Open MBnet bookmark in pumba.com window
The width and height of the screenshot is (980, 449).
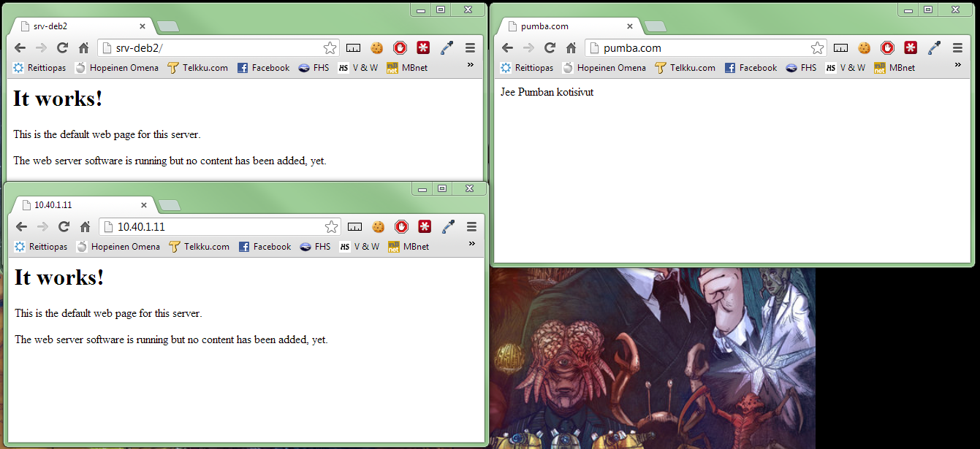[894, 68]
